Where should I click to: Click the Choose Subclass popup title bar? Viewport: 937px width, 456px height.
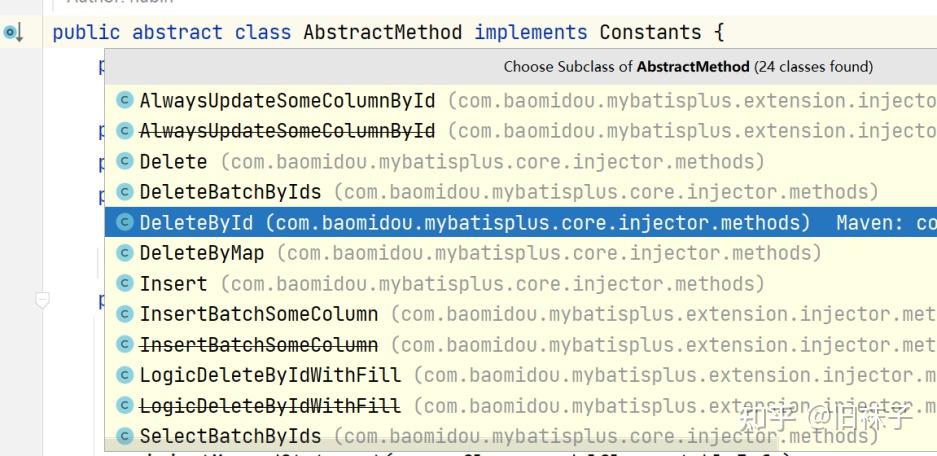pyautogui.click(x=688, y=67)
